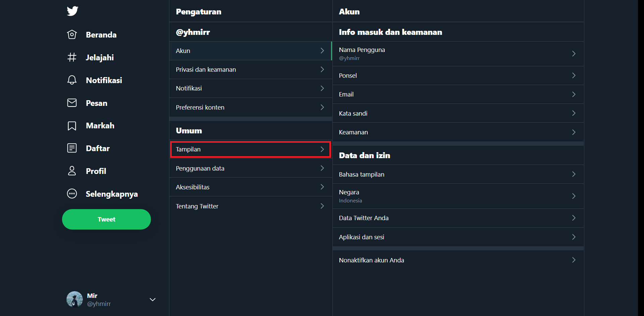Viewport: 644px width, 316px height.
Task: Expand the Kata sandi chevron arrow
Action: 574,113
